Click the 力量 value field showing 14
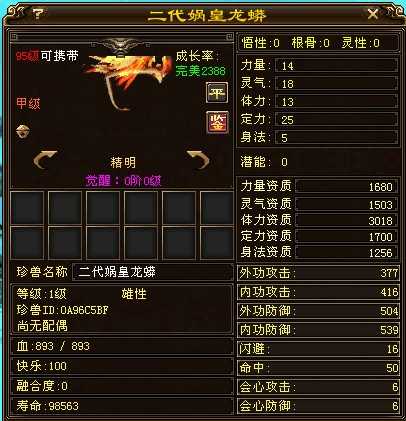 (336, 65)
